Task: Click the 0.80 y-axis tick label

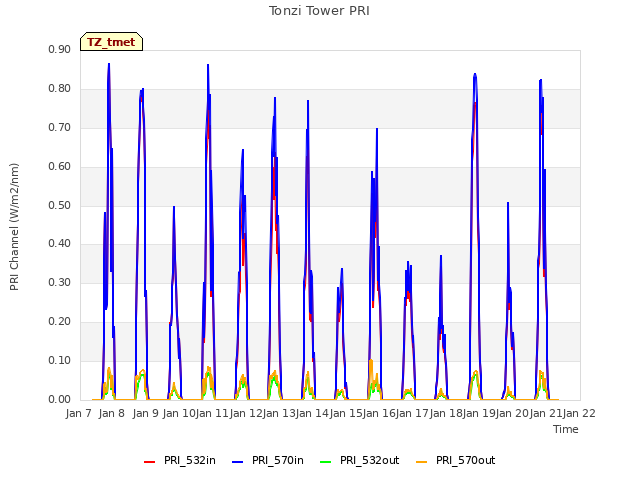Action: [60, 89]
